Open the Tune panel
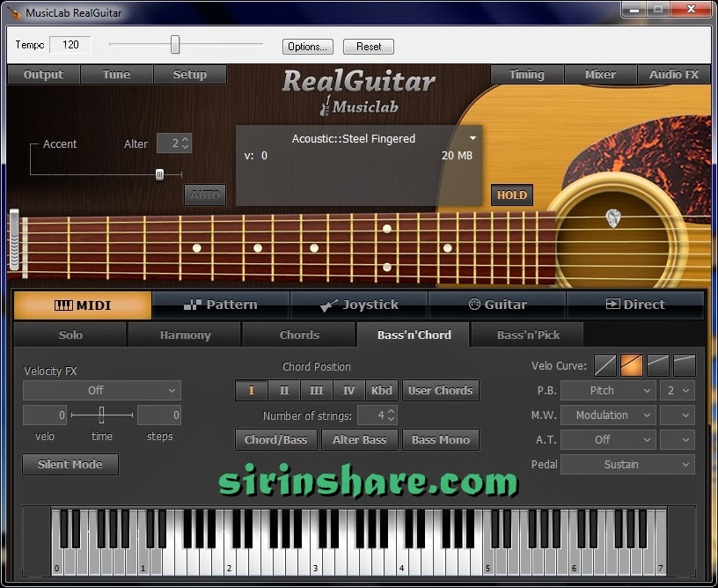The width and height of the screenshot is (718, 588). (x=116, y=75)
